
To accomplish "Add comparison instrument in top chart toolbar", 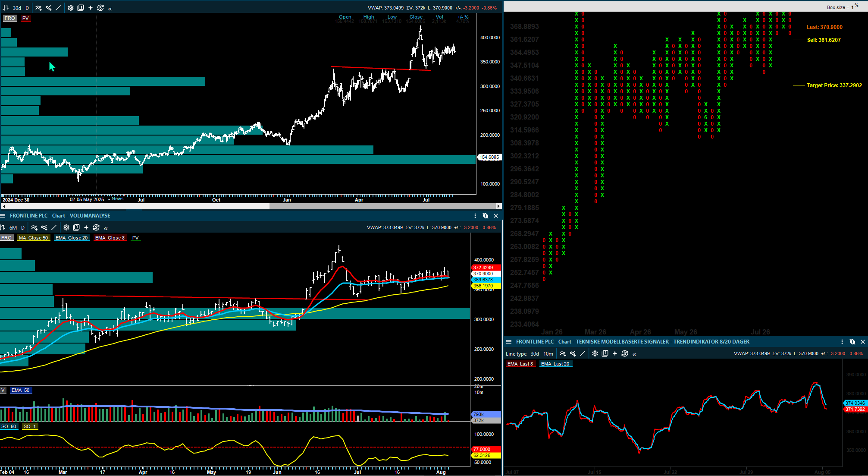I will click(x=48, y=8).
